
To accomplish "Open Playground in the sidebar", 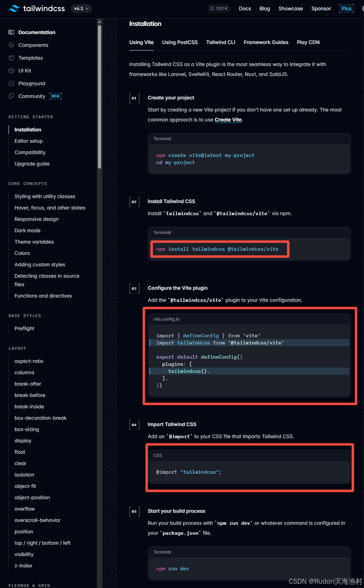I will [x=32, y=83].
